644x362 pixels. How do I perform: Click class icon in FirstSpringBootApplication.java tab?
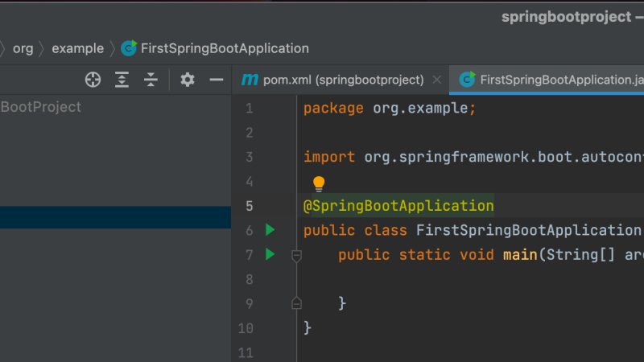click(x=467, y=79)
